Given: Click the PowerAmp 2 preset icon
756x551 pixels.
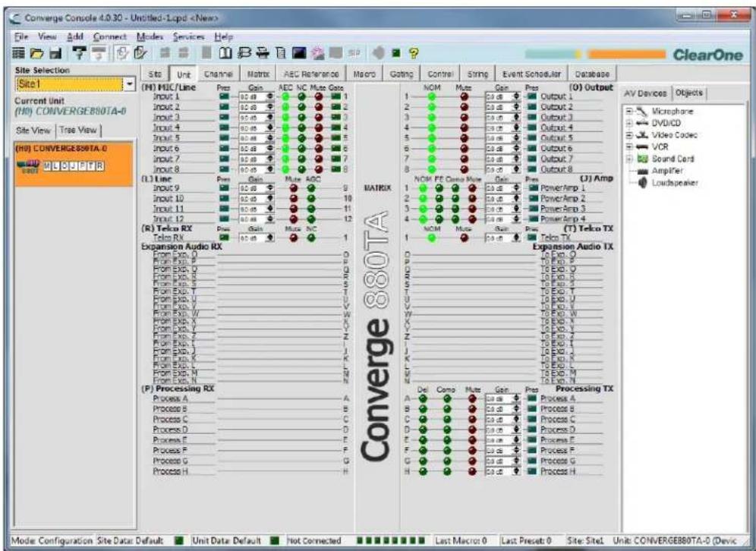Looking at the screenshot, I should coord(533,198).
